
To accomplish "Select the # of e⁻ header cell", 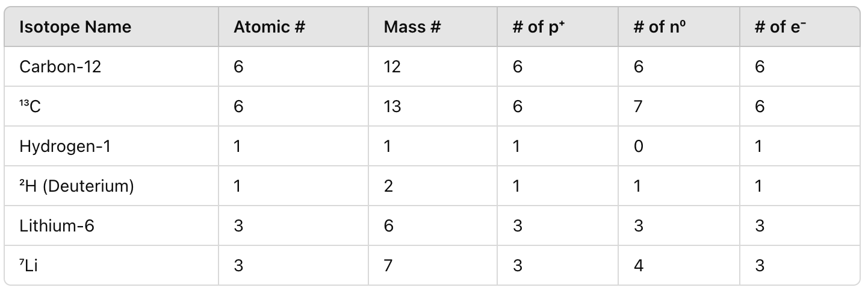I will [800, 27].
